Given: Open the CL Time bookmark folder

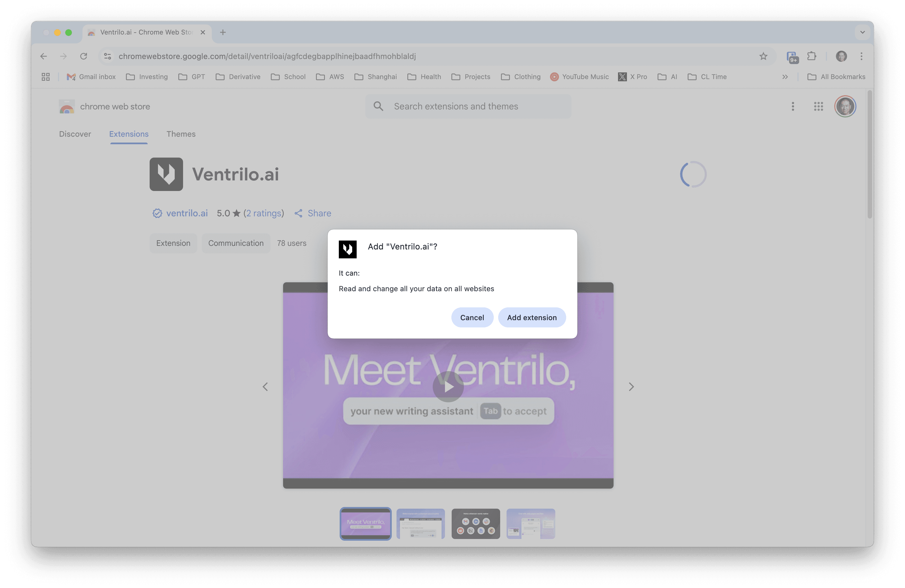Looking at the screenshot, I should [707, 77].
